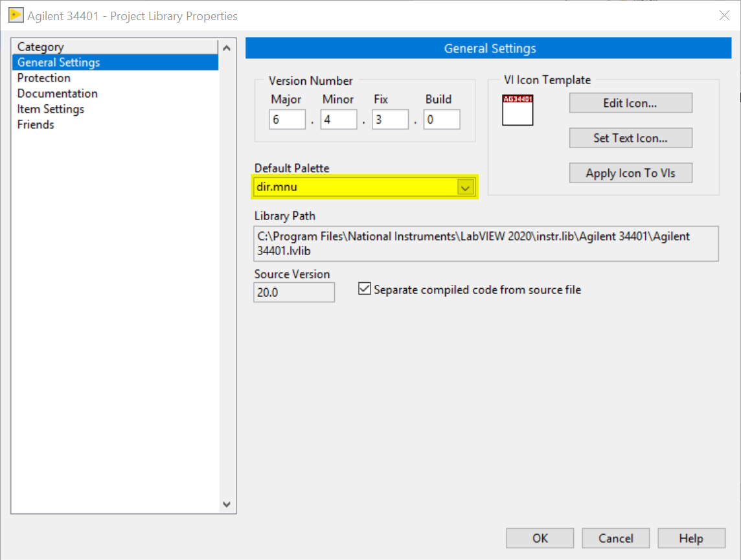The height and width of the screenshot is (560, 741).
Task: Click the Set Text Icon... button
Action: (630, 138)
